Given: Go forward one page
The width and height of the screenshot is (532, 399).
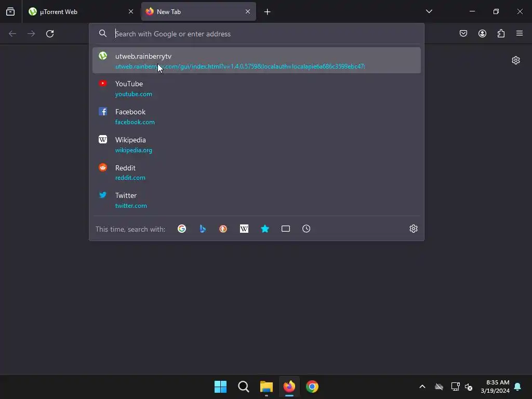Looking at the screenshot, I should [x=31, y=34].
